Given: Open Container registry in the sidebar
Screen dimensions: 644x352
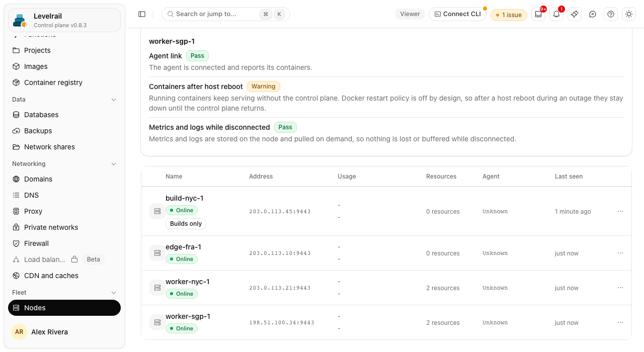Looking at the screenshot, I should 64,82.
